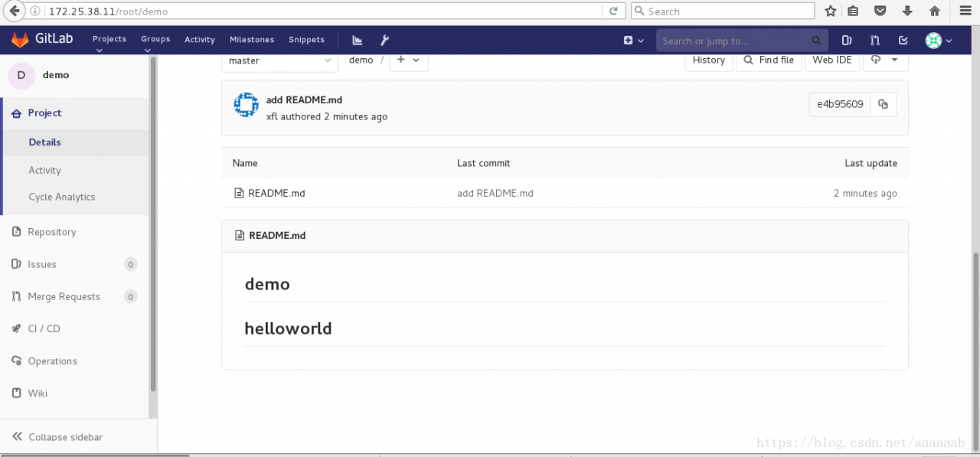Click the file icon next to README.md row
Screen dimensions: 980x457
point(239,193)
